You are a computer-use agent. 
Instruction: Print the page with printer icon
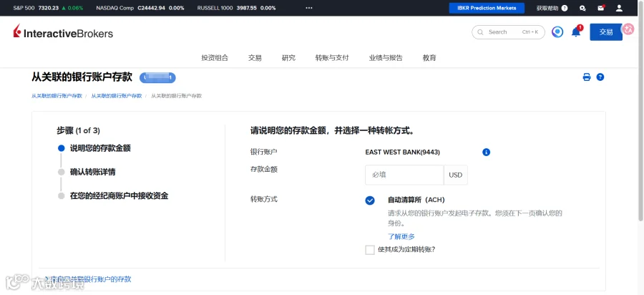(587, 77)
